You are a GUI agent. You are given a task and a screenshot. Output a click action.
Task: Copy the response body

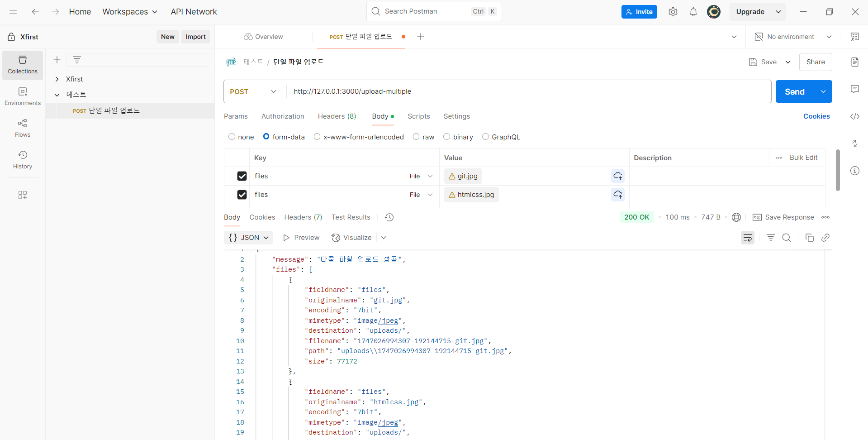pos(810,238)
